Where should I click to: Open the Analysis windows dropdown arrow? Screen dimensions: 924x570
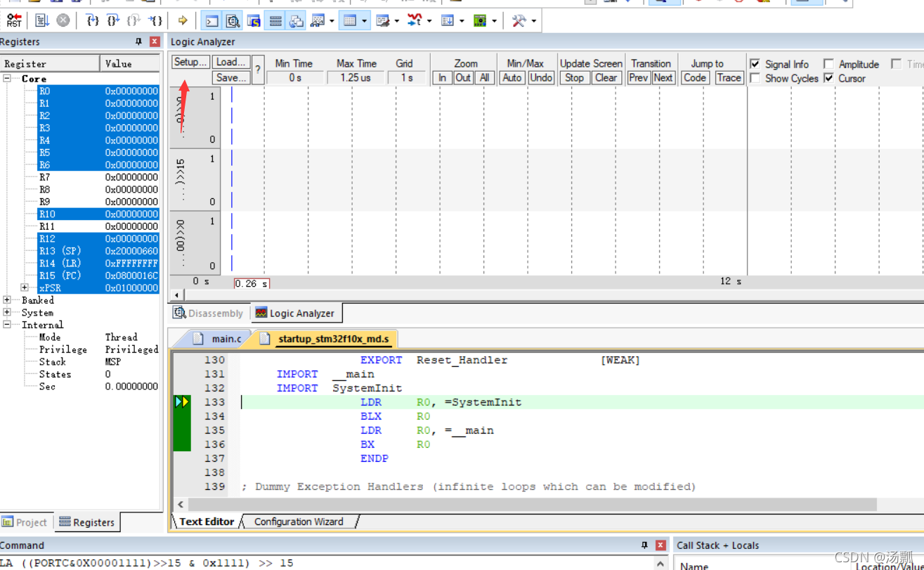click(x=429, y=21)
